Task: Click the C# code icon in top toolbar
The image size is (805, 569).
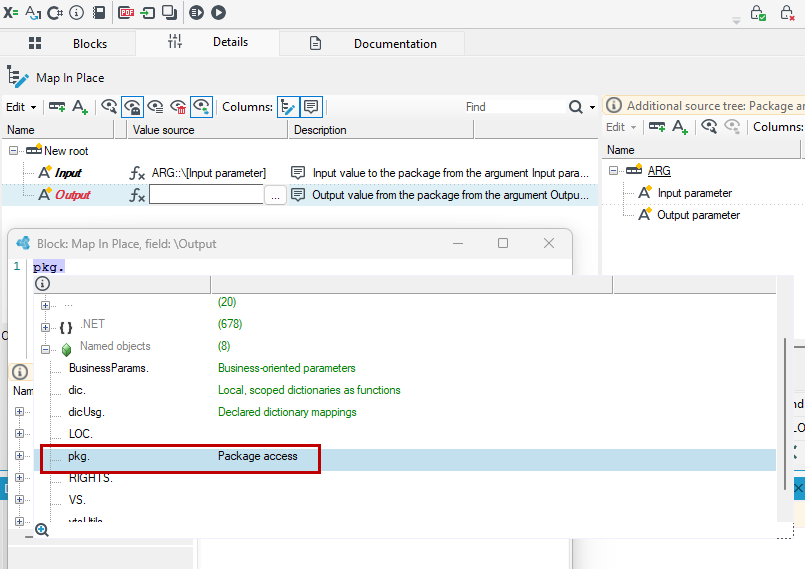Action: (55, 12)
